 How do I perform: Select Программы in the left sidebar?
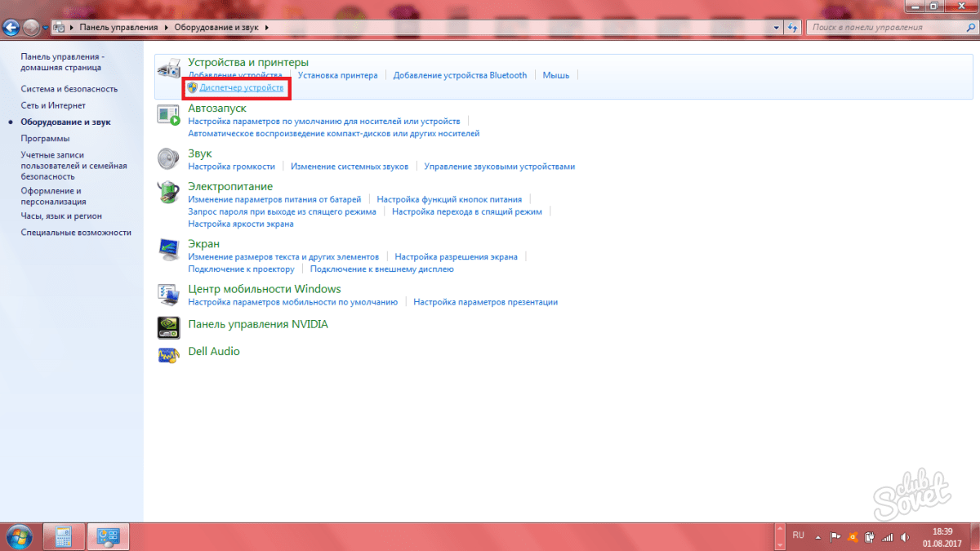click(x=45, y=139)
